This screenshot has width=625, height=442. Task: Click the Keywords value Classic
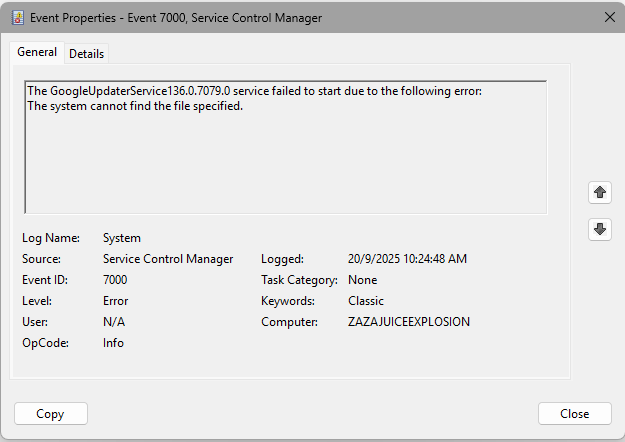(x=365, y=301)
